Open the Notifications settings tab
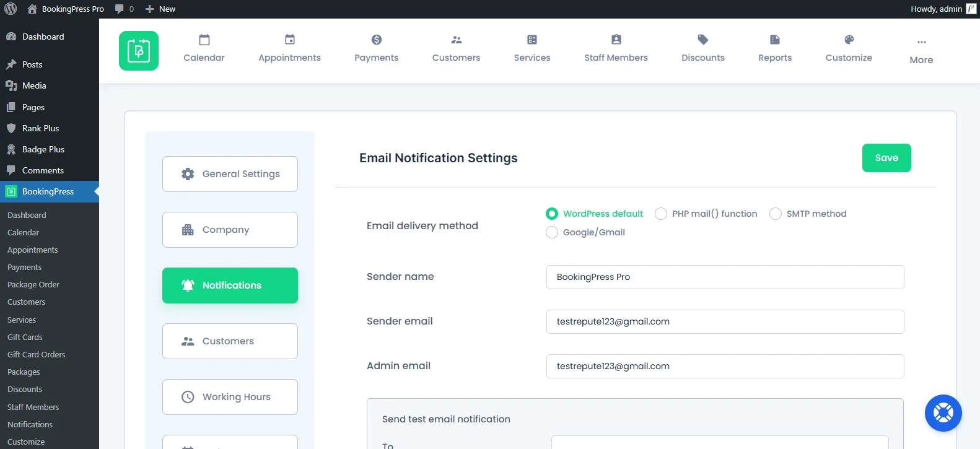Viewport: 980px width, 449px height. pyautogui.click(x=230, y=286)
